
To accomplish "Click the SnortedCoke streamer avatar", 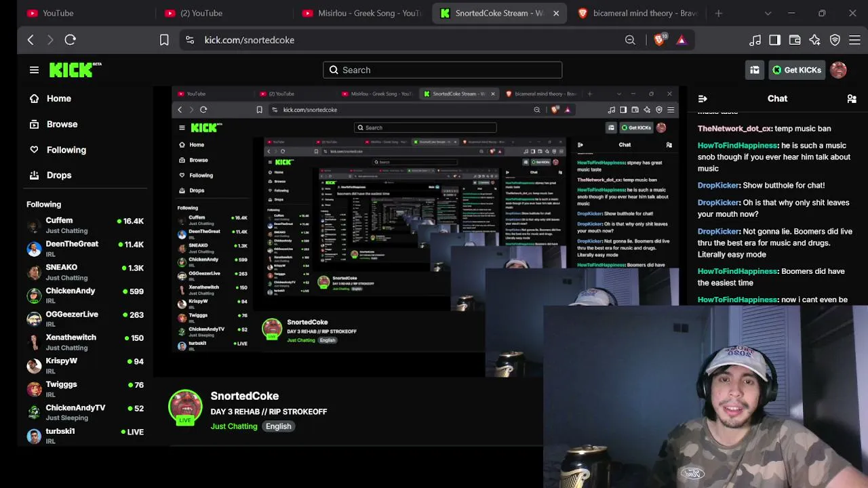I will (185, 406).
